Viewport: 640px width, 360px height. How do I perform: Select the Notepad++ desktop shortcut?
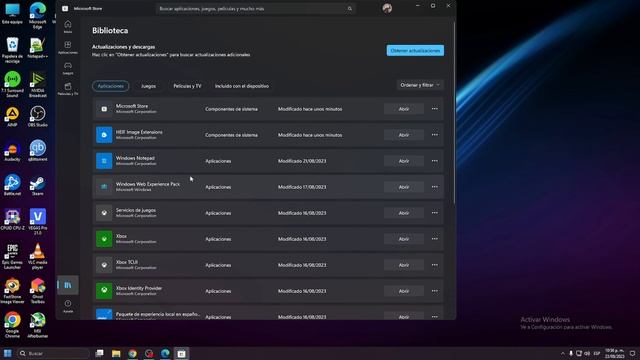tap(38, 48)
